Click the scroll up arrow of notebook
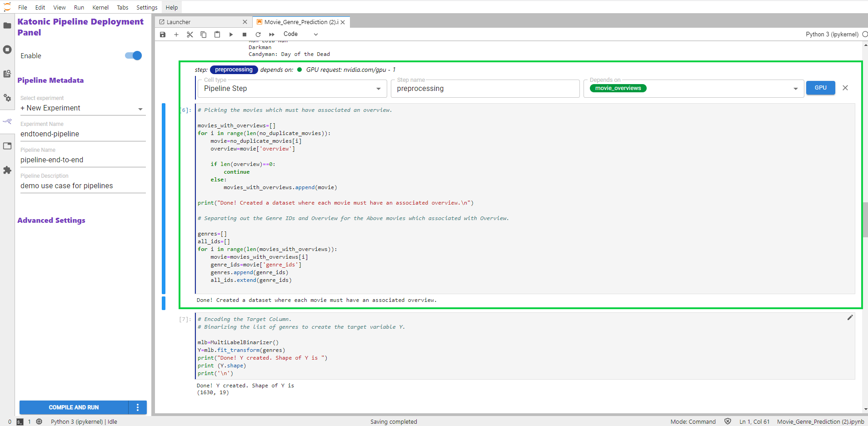Screen dimensions: 868x426 click(x=865, y=45)
